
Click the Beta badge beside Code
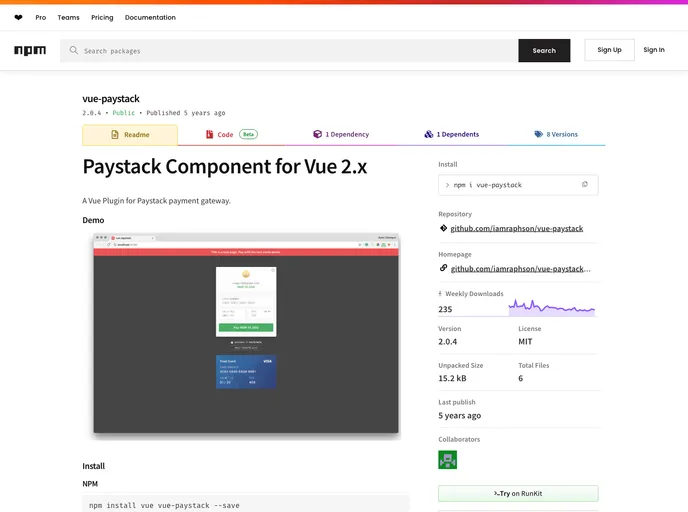tap(248, 134)
